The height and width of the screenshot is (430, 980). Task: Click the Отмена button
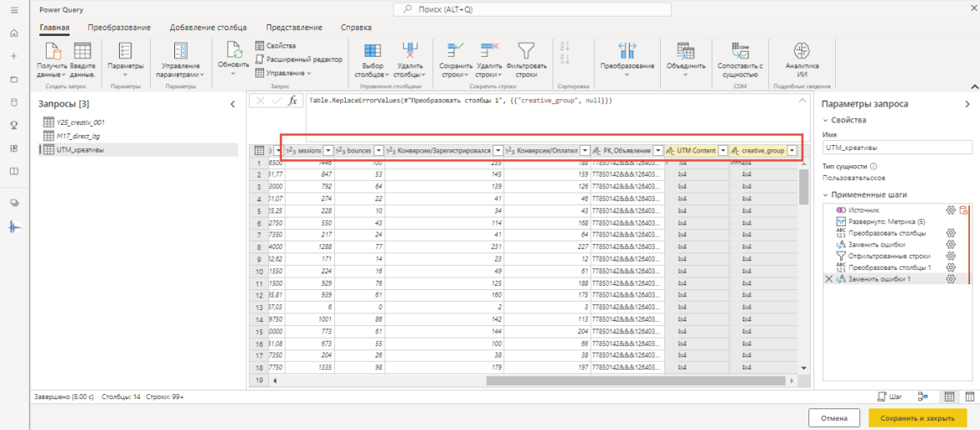[833, 417]
